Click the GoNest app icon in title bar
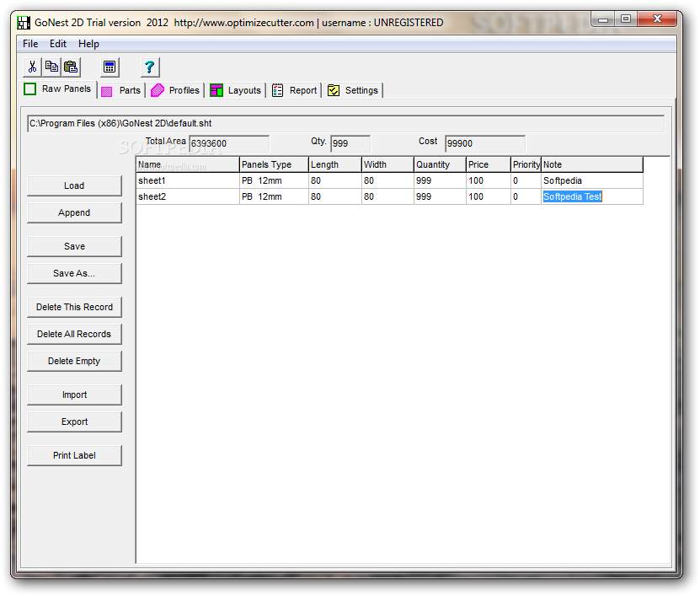700x596 pixels. point(24,22)
